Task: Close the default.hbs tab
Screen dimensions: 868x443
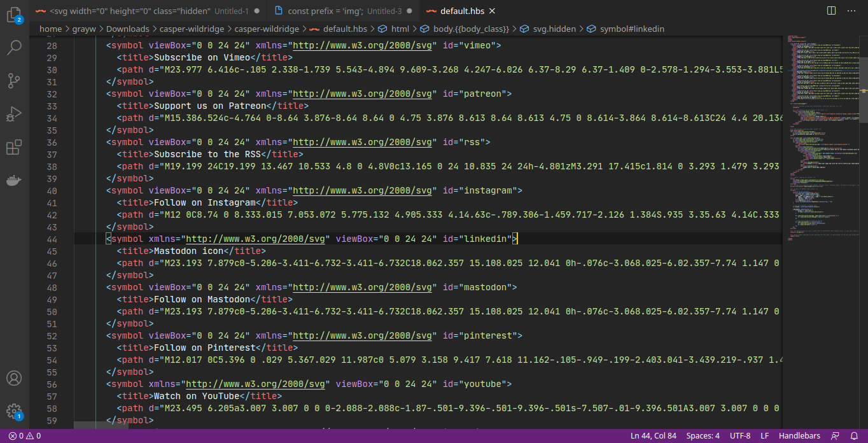Action: 492,11
